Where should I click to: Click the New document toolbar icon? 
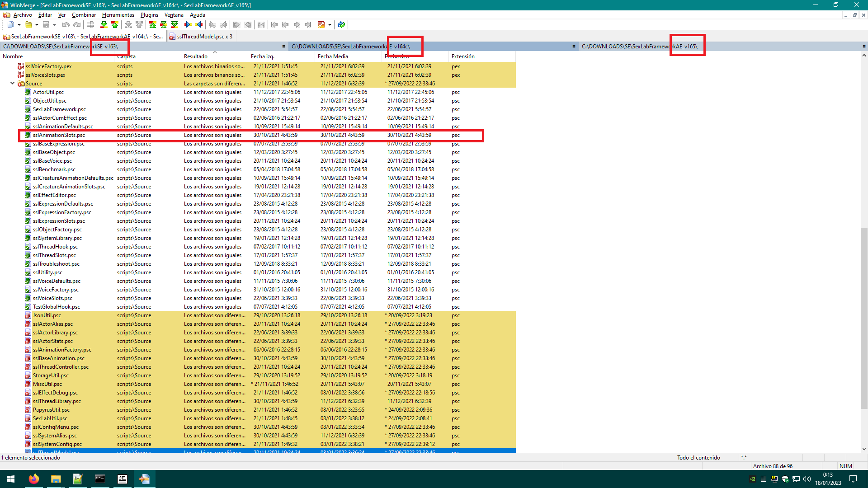click(x=10, y=25)
